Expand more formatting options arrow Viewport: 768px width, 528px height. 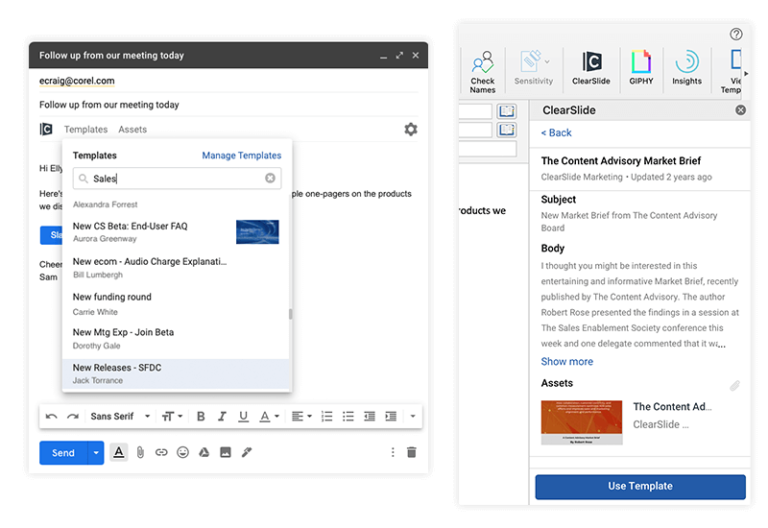(412, 416)
